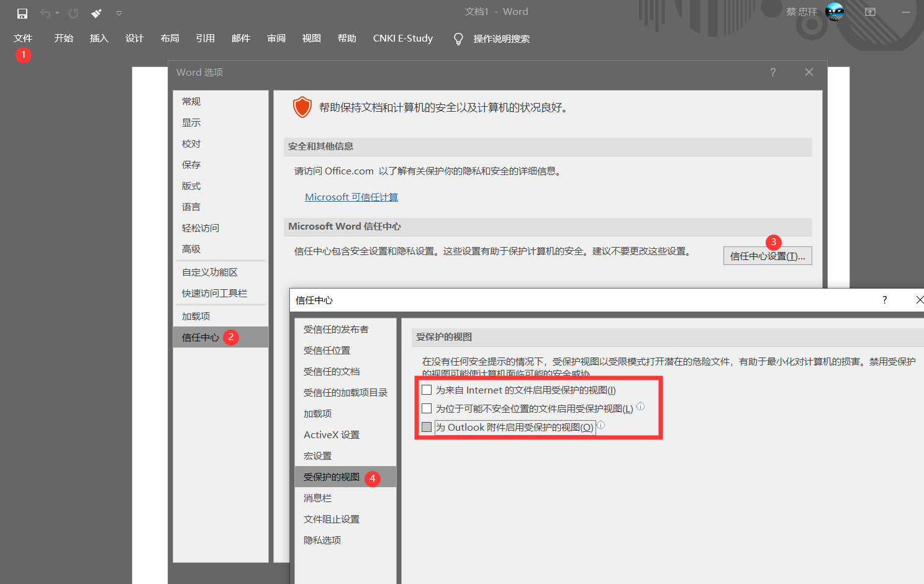Click the user account avatar picture
This screenshot has width=924, height=584.
pyautogui.click(x=835, y=12)
